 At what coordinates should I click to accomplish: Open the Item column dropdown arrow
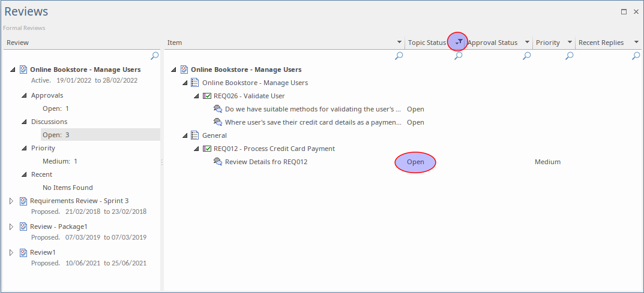coord(400,43)
